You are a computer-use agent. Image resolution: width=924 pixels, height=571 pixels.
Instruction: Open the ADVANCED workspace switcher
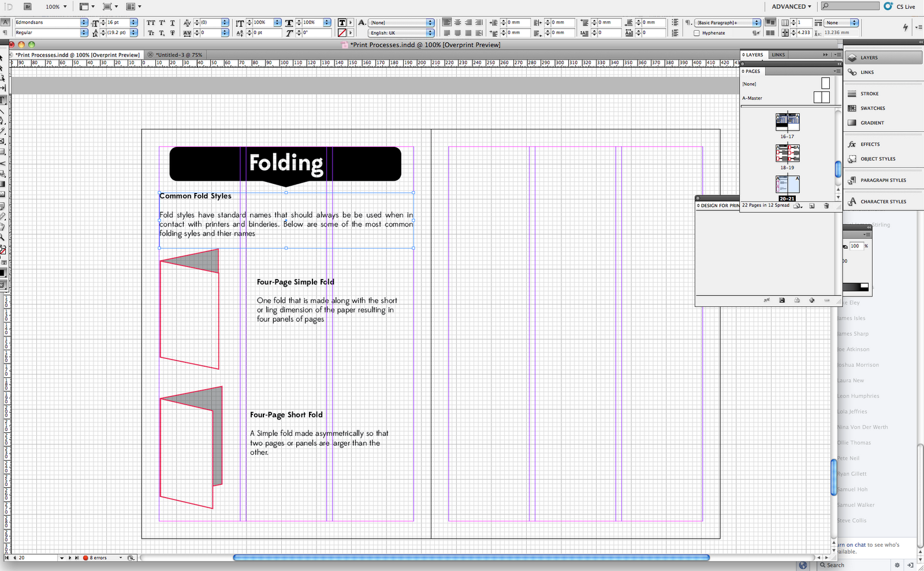pos(791,6)
